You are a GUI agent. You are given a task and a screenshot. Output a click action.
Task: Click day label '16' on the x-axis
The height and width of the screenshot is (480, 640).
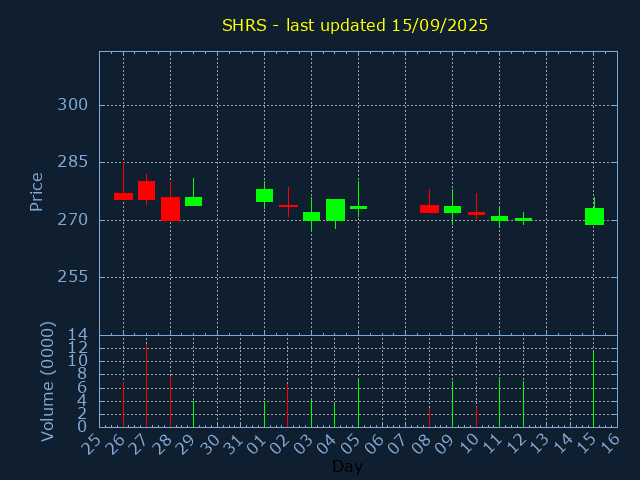pos(609,444)
